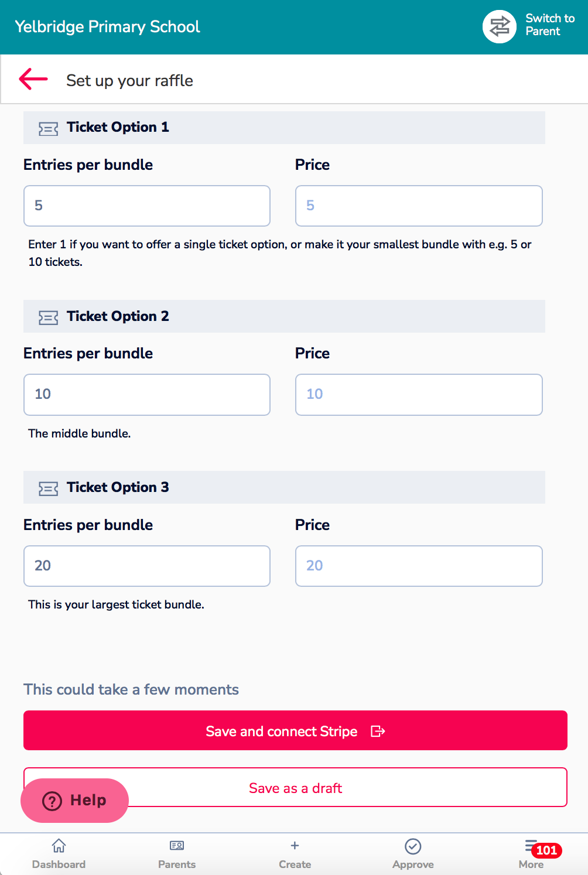Click Save as a draft button
The image size is (588, 875).
[295, 787]
